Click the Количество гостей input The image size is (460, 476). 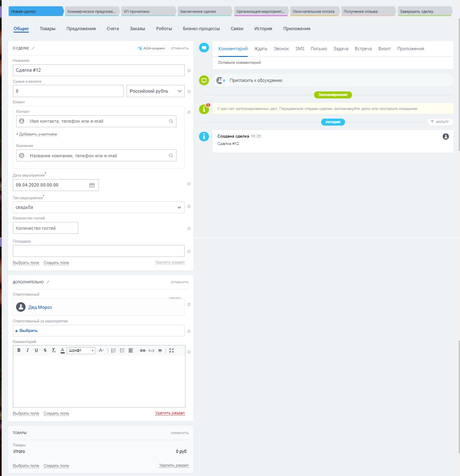(x=45, y=228)
